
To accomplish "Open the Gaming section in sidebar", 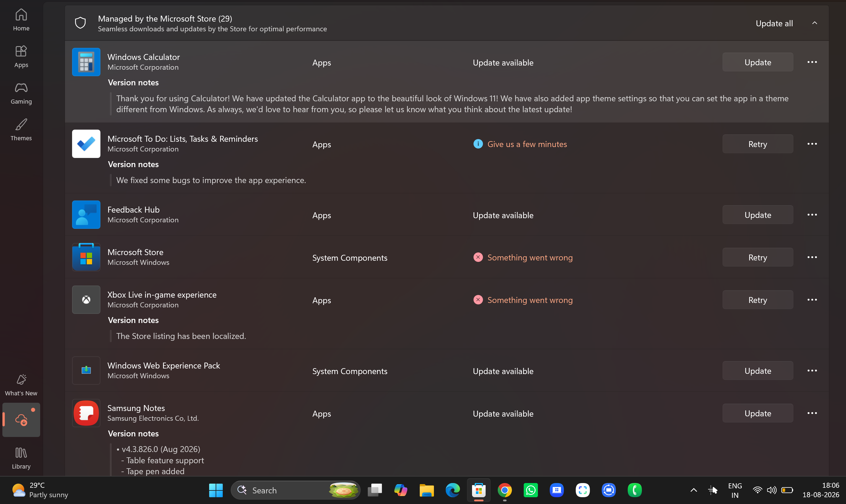I will (x=21, y=93).
